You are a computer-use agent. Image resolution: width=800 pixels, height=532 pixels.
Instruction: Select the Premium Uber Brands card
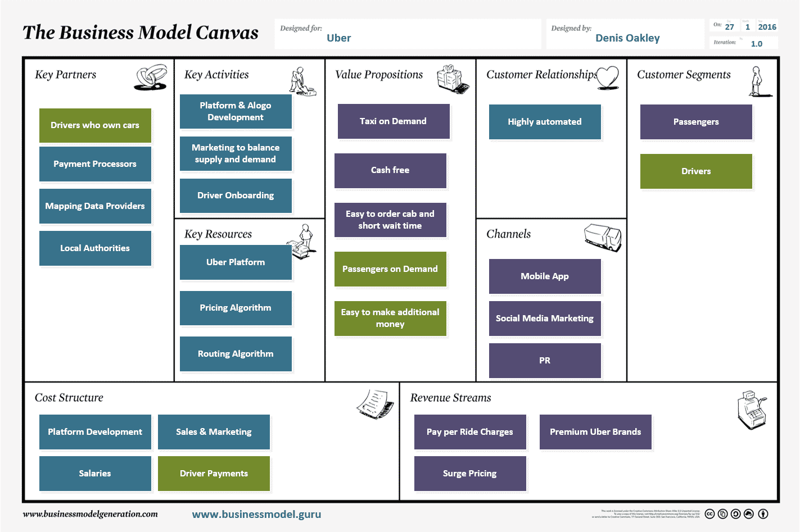click(x=595, y=432)
